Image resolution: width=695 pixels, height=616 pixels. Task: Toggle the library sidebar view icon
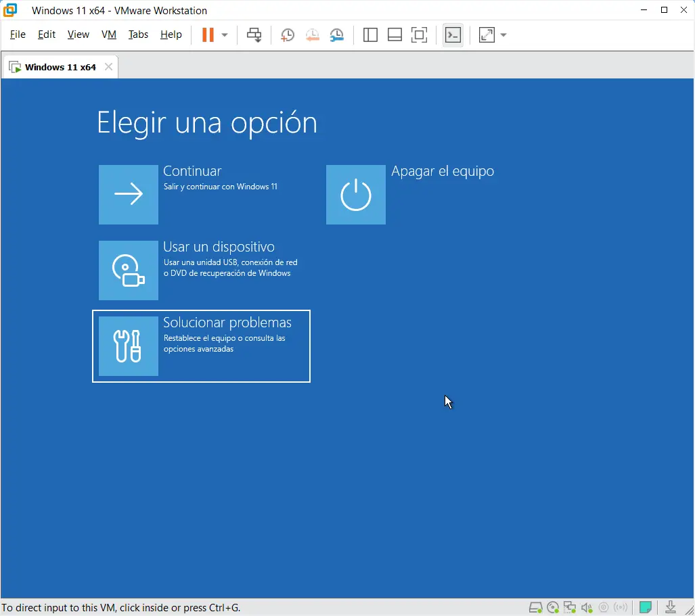click(x=370, y=35)
